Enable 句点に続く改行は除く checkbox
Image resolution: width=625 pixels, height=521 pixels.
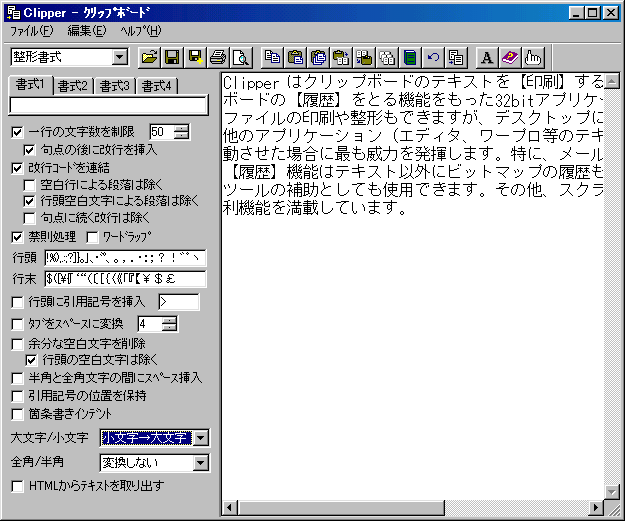(x=29, y=218)
